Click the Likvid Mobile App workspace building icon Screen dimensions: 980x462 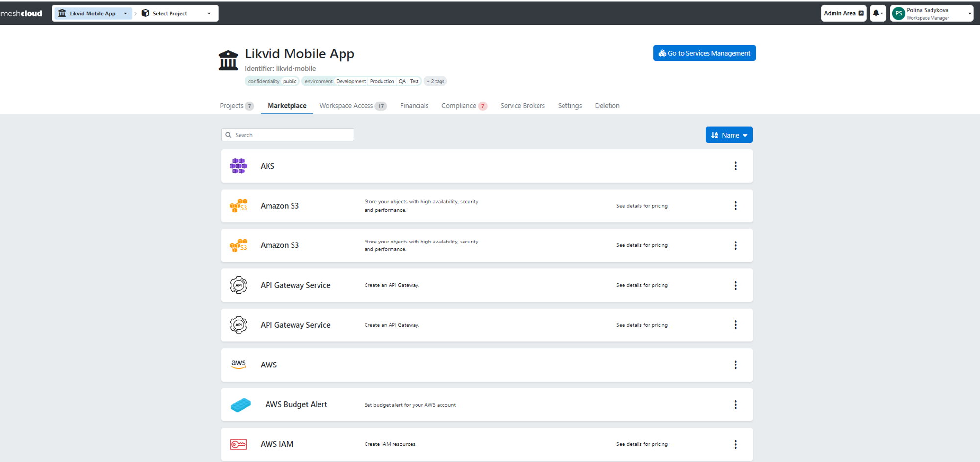228,60
